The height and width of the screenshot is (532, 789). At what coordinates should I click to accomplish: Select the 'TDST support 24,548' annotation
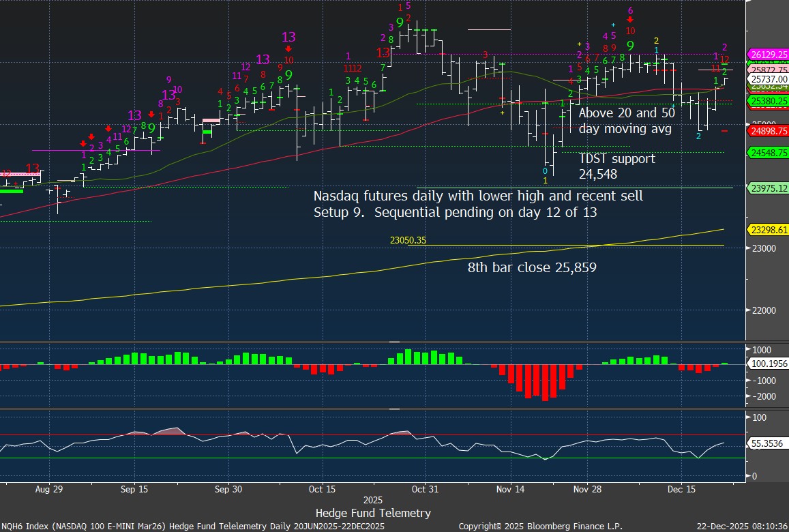pyautogui.click(x=616, y=166)
